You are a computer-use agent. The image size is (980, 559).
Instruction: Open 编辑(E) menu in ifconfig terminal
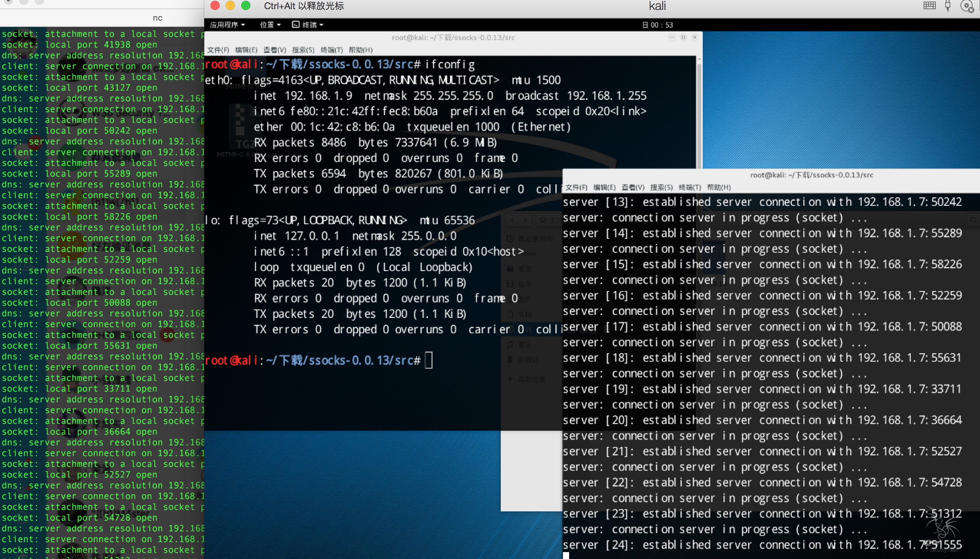(246, 50)
